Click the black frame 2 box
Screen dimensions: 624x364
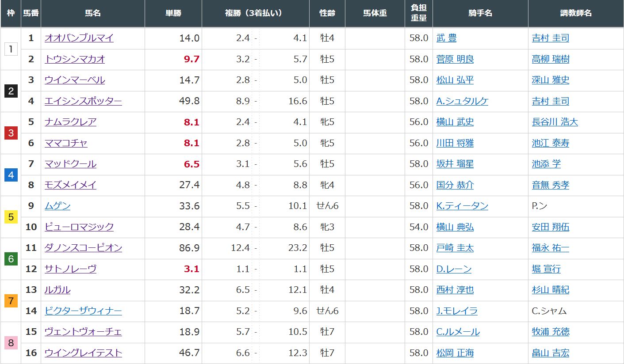pyautogui.click(x=11, y=91)
